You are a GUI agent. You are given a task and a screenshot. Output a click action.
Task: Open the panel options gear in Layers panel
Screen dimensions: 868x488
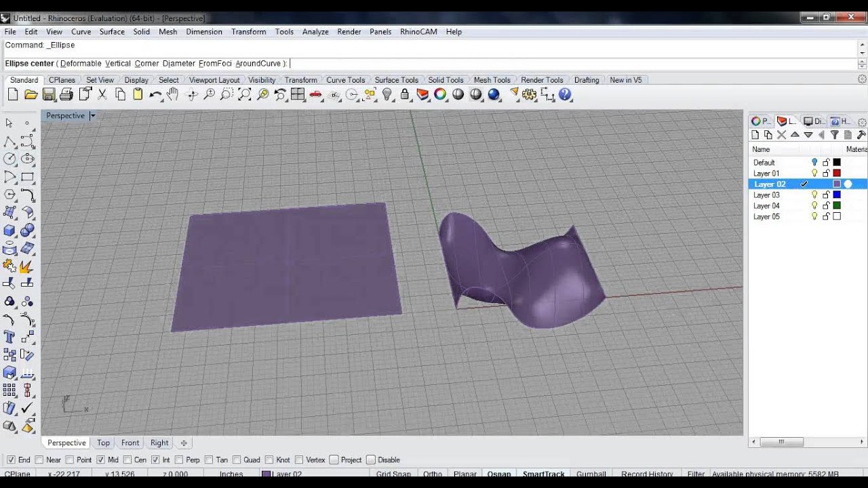coord(862,121)
